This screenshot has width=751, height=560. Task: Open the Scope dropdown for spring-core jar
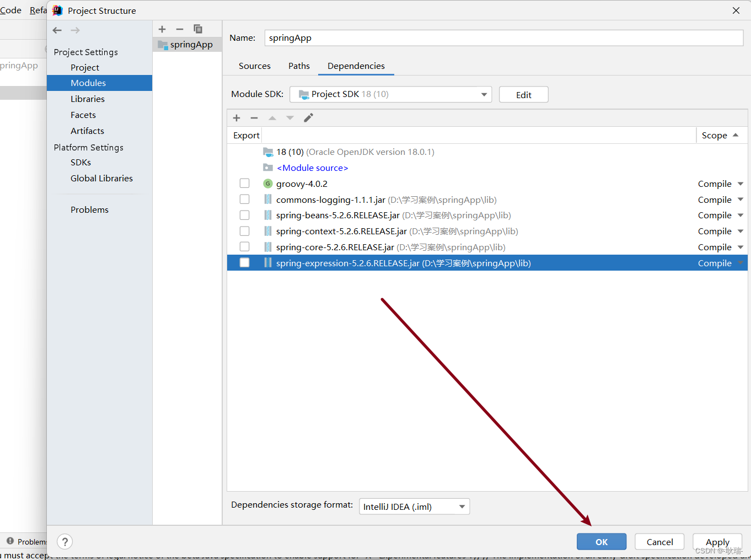(x=741, y=247)
